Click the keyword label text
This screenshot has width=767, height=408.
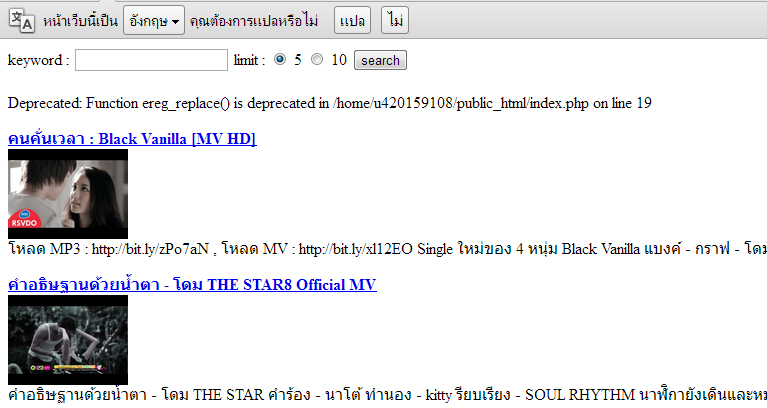[39, 60]
